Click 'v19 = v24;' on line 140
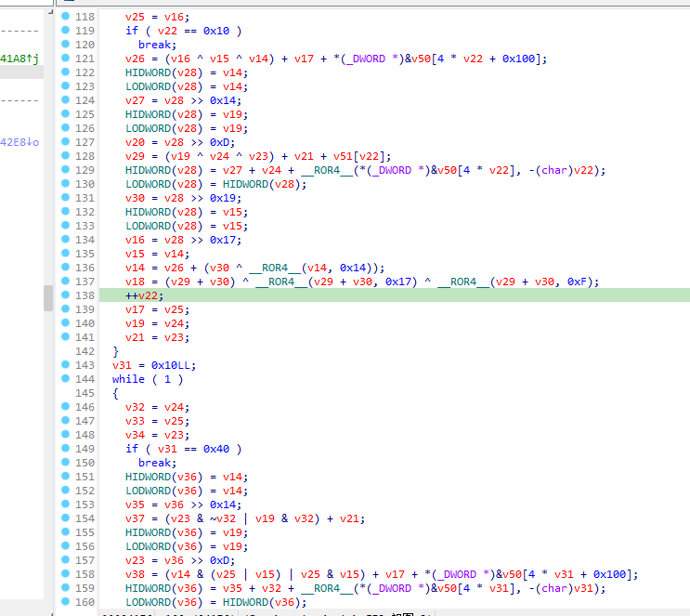The height and width of the screenshot is (616, 690). pyautogui.click(x=157, y=323)
